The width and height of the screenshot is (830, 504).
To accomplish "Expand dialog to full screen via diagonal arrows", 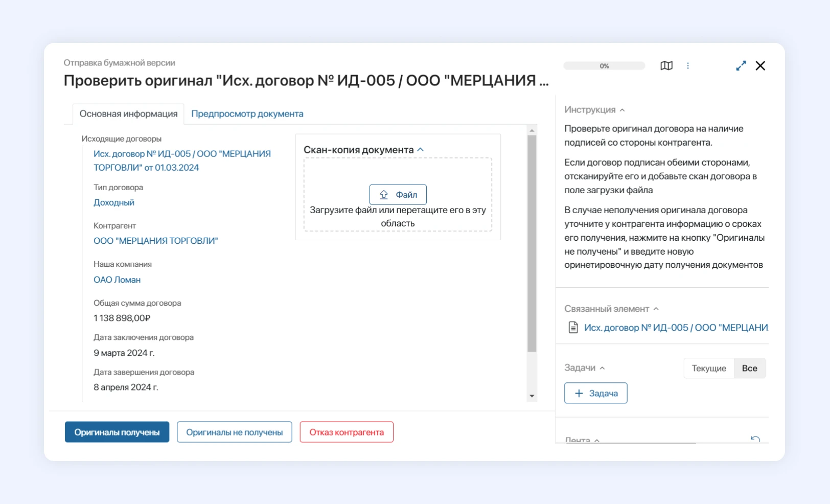I will [x=741, y=65].
